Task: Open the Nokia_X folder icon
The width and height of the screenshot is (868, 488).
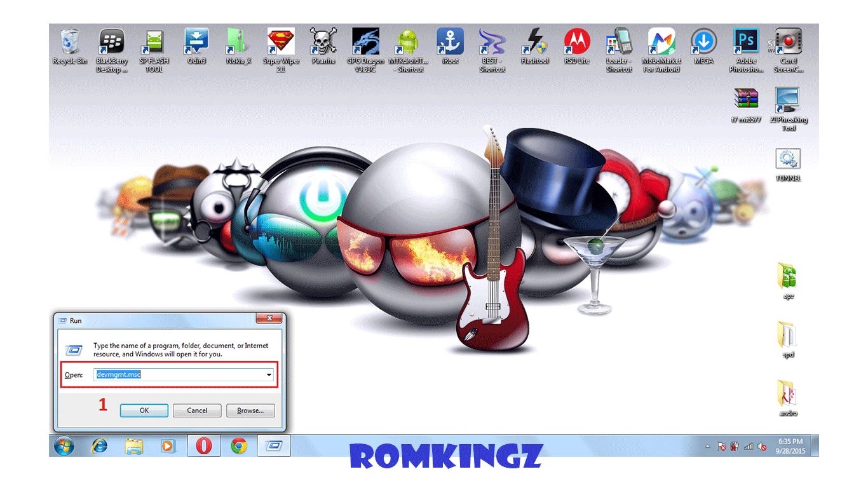Action: [x=238, y=46]
